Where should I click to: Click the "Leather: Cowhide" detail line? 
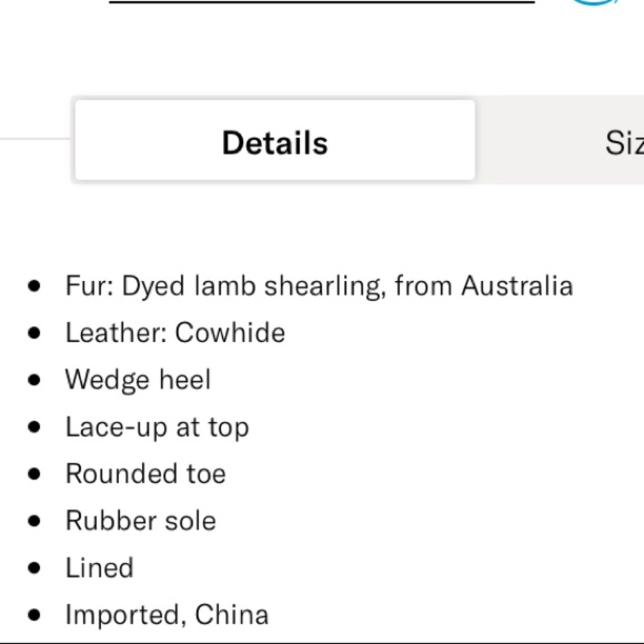[x=175, y=333]
